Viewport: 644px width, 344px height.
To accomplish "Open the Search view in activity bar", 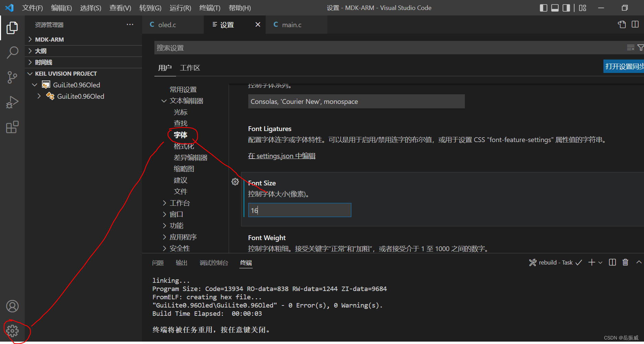I will point(12,53).
